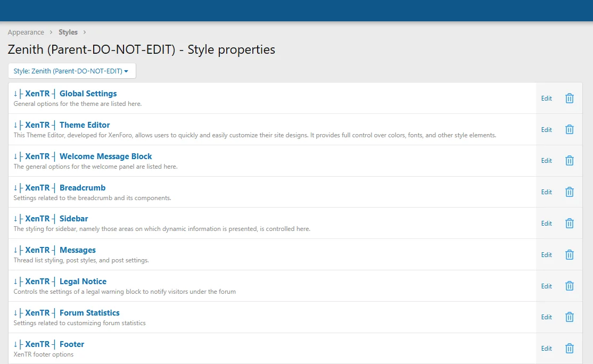Screen dimensions: 593x364
Task: Delete the Forum Statistics group
Action: [x=569, y=317]
